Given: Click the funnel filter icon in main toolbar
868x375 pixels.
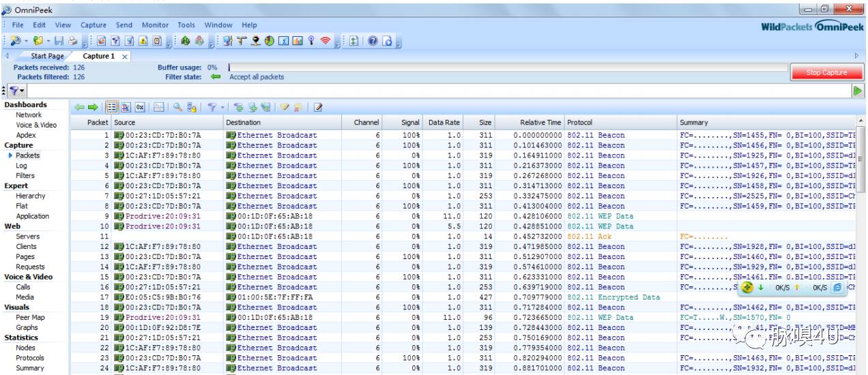Looking at the screenshot, I should [x=116, y=40].
